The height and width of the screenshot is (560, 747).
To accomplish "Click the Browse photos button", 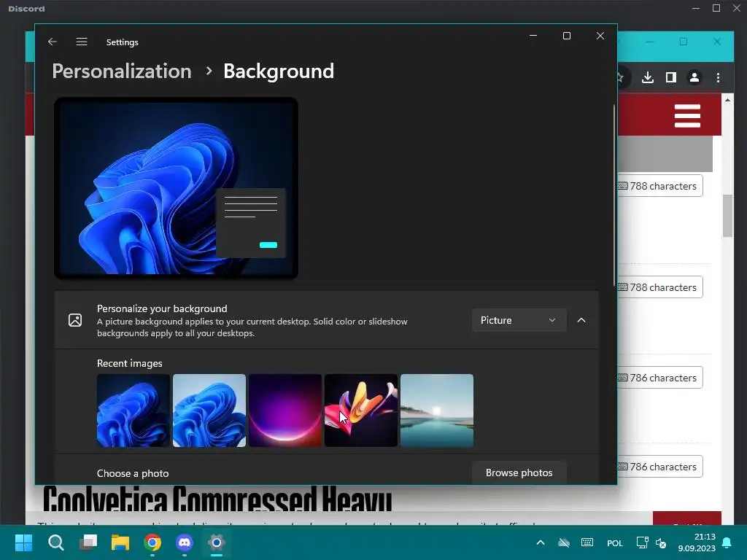I will (519, 472).
